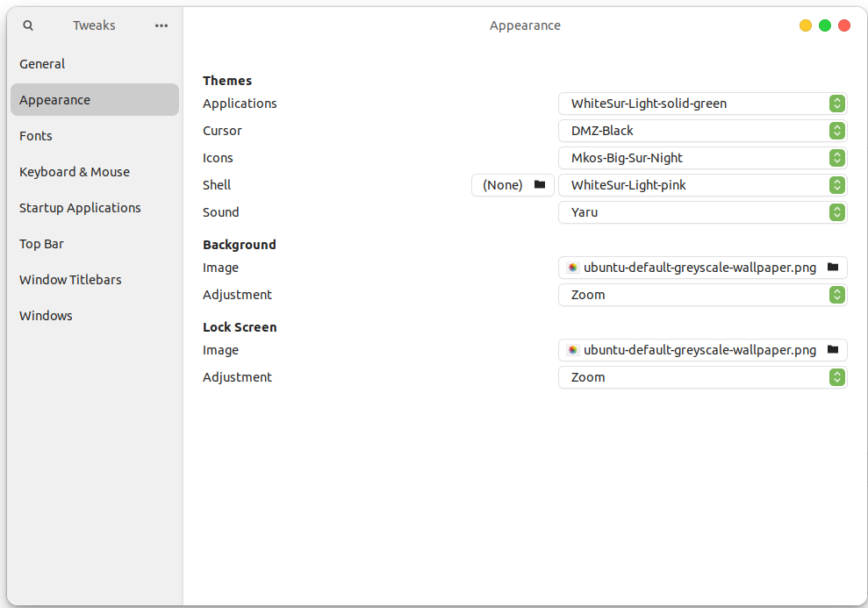The height and width of the screenshot is (608, 868).
Task: Click the Background ubuntu-default-greyscale-wallpaper.png file button
Action: tap(702, 268)
